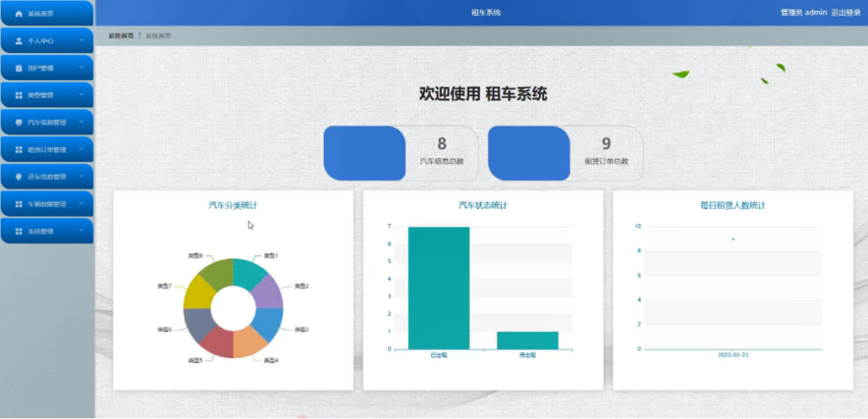Click the 类型4 chart label
The image size is (868, 419).
(271, 360)
